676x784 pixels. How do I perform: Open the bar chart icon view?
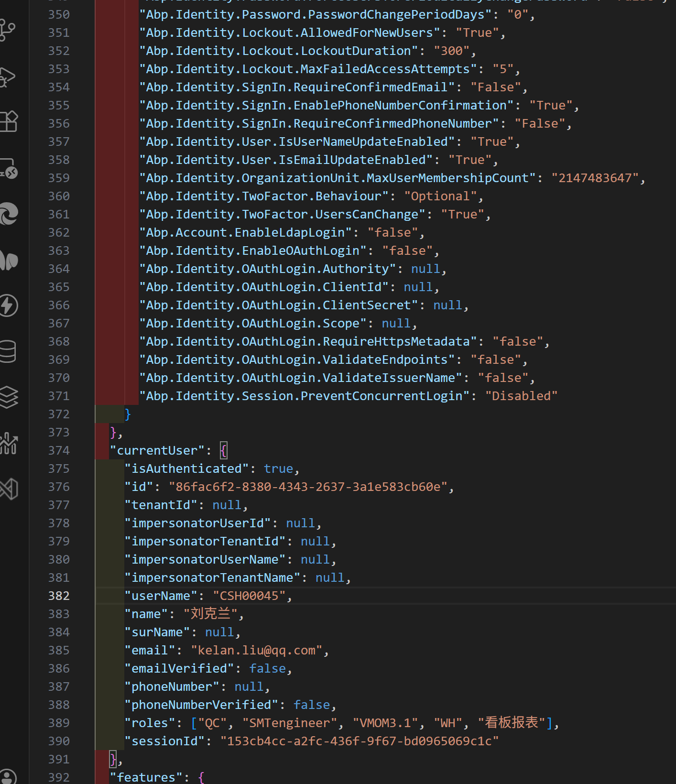8,443
